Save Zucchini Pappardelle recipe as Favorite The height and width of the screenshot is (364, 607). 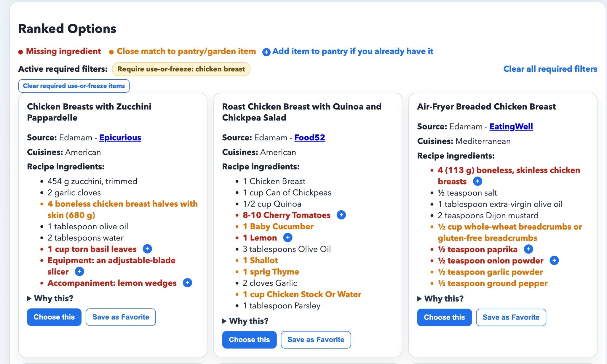[121, 317]
